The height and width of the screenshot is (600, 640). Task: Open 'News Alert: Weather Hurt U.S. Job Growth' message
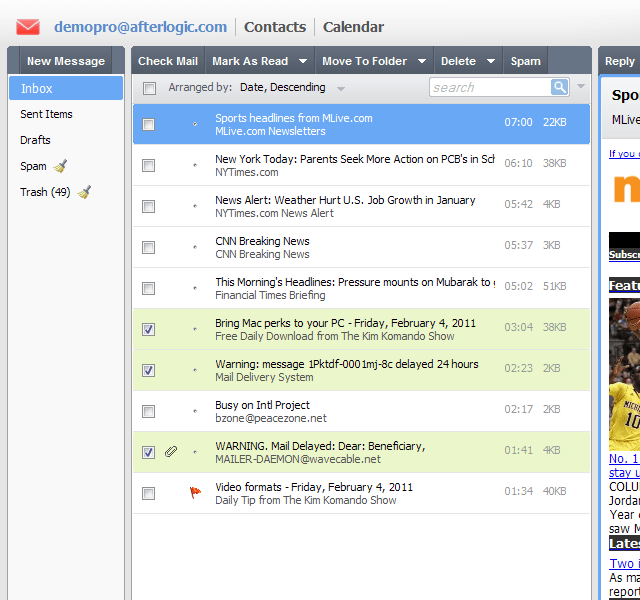[x=345, y=200]
